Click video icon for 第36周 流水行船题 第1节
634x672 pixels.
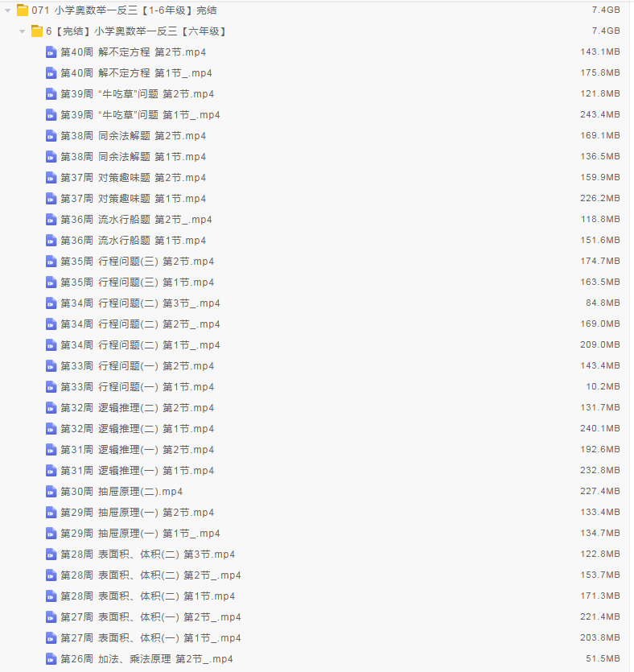tap(51, 241)
